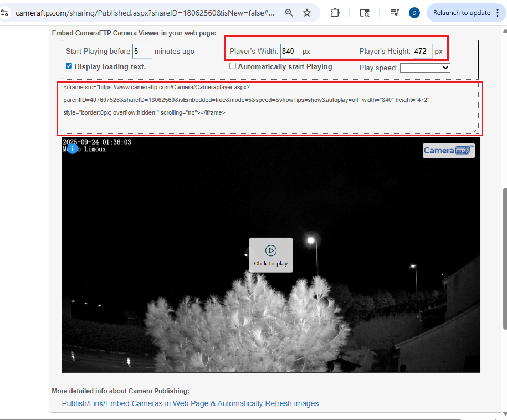The width and height of the screenshot is (507, 420).
Task: Click the zoom magnifier icon in address bar
Action: tap(289, 13)
